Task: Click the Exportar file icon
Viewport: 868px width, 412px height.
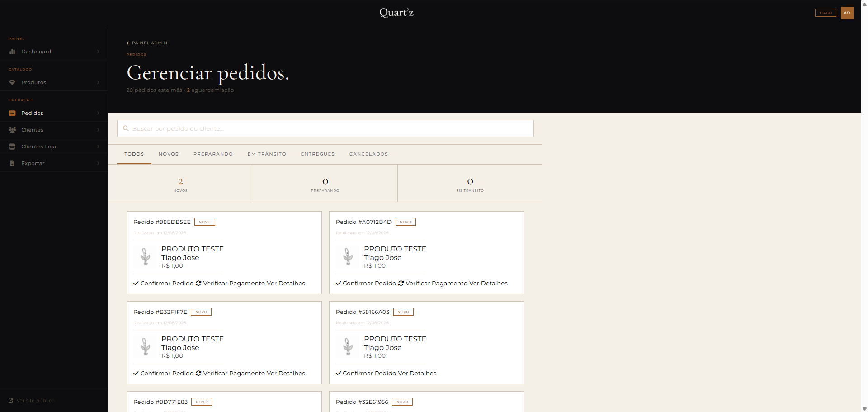Action: click(12, 163)
